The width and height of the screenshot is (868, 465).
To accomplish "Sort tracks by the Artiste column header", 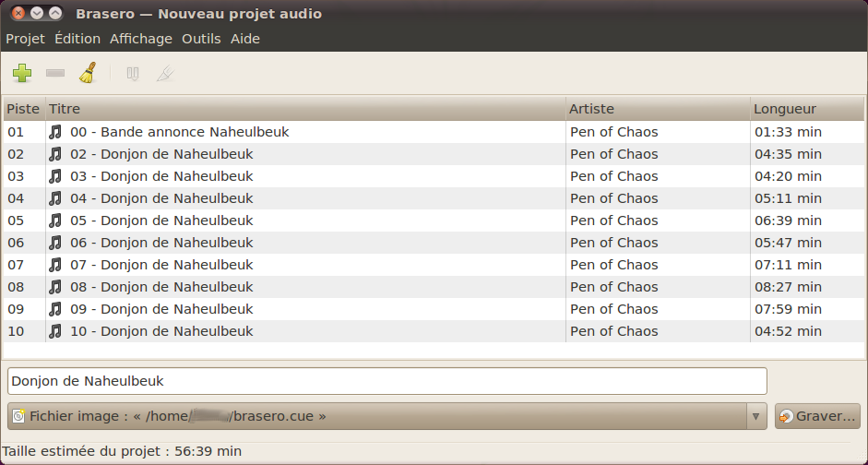I will 657,109.
